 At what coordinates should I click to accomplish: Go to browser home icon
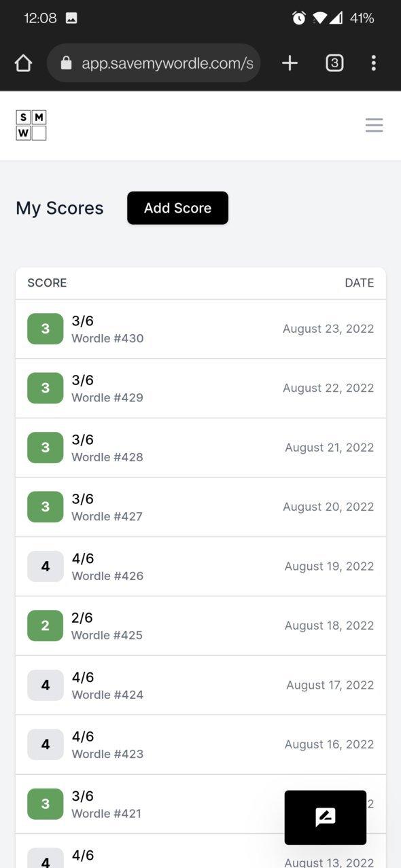(x=23, y=63)
